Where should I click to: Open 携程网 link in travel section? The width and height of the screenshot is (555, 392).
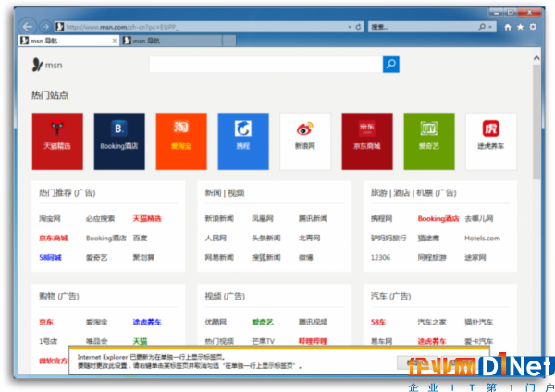pyautogui.click(x=381, y=218)
